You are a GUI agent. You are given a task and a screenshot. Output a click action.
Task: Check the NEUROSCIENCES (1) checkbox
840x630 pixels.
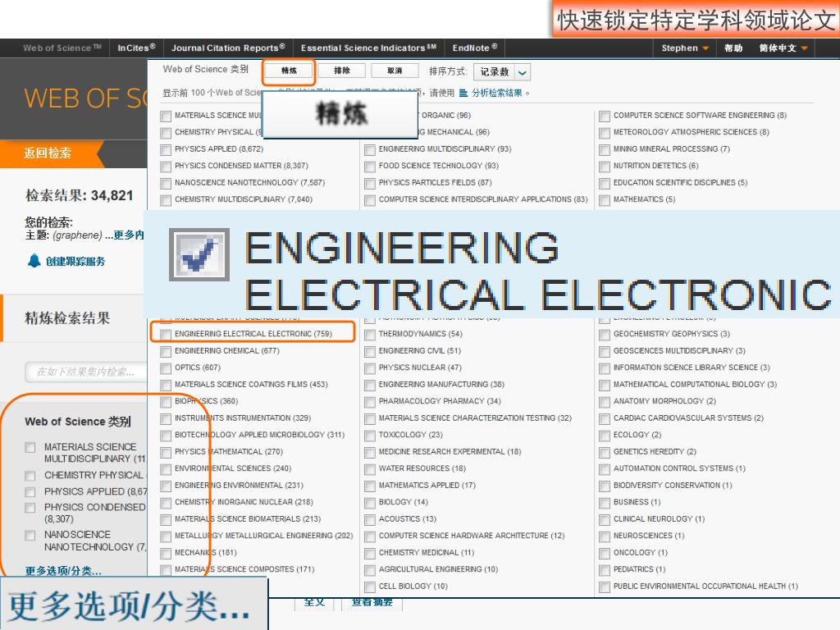tap(605, 536)
